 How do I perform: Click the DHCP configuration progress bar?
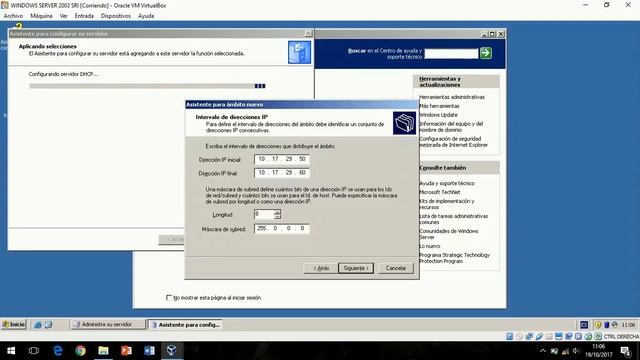pos(147,86)
